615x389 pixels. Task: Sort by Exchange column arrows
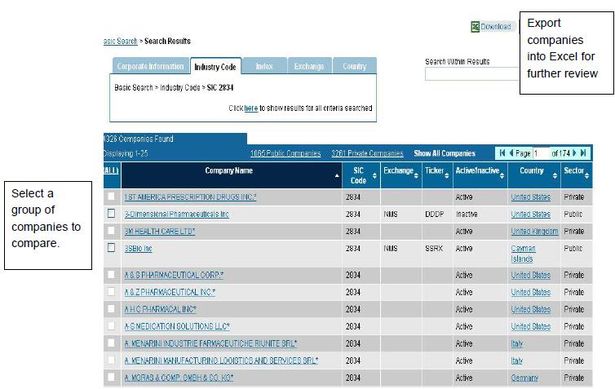click(x=416, y=176)
